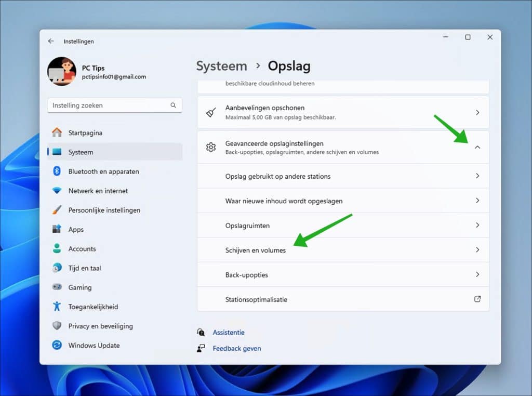Click the broom cleanup icon

point(211,112)
